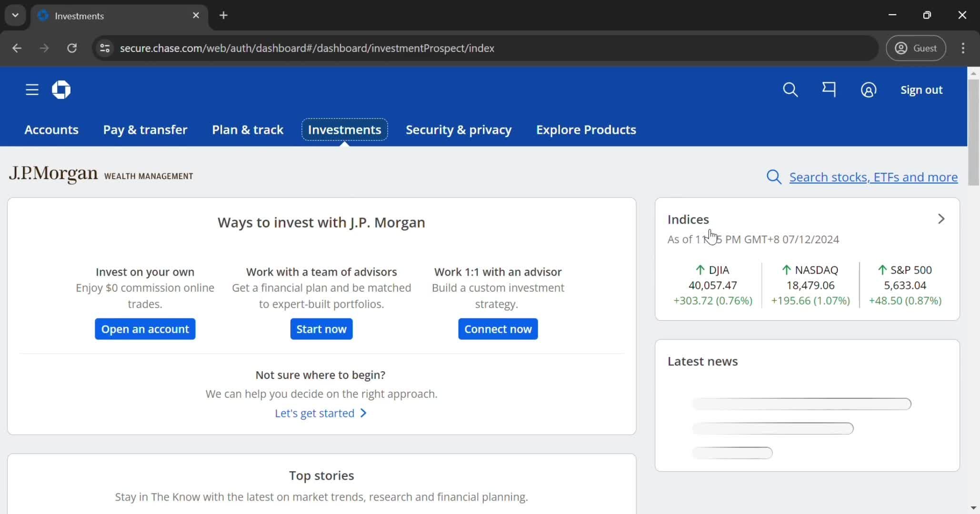Open the search icon for stocks
This screenshot has height=514, width=980.
(x=774, y=176)
